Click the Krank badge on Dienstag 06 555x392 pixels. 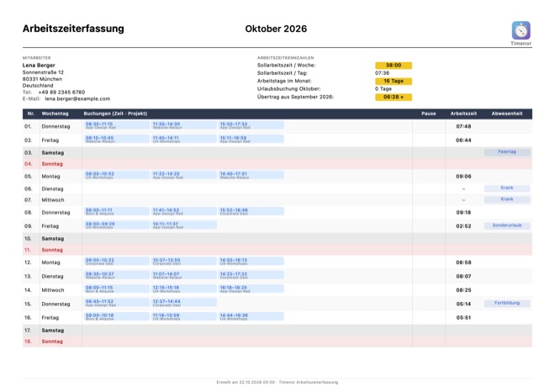click(507, 188)
